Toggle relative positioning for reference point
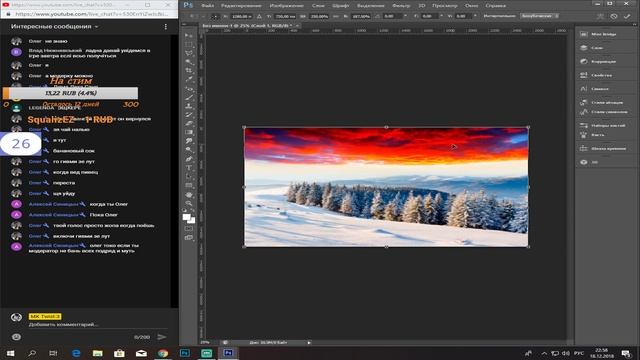640x360 pixels. pos(259,16)
